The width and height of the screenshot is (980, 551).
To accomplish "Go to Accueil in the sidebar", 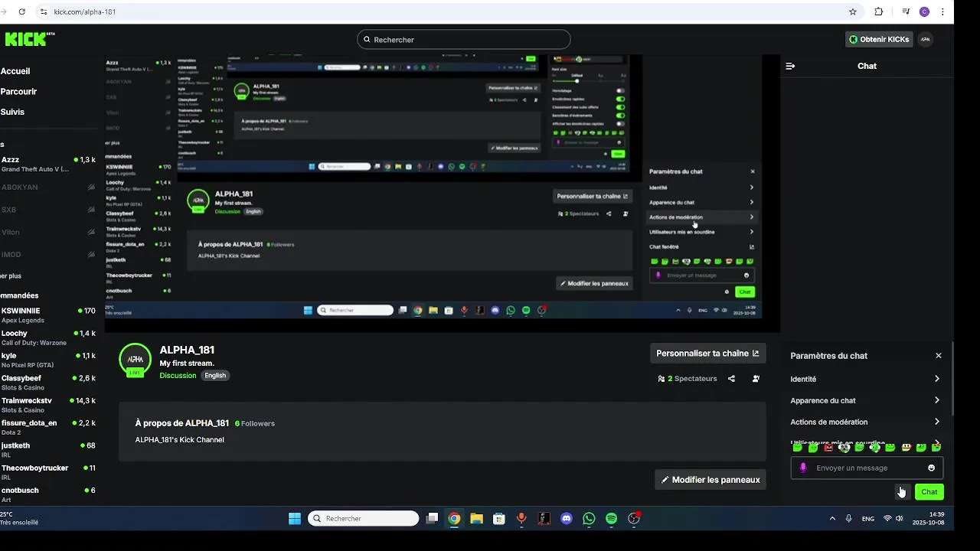I will [15, 71].
